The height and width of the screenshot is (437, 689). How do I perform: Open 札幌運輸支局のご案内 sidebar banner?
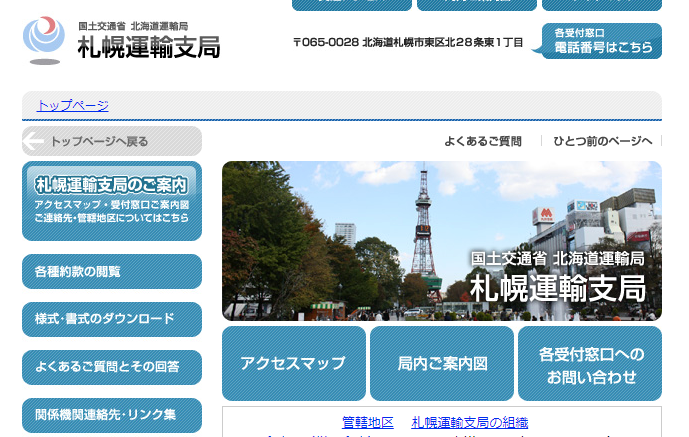[x=112, y=201]
